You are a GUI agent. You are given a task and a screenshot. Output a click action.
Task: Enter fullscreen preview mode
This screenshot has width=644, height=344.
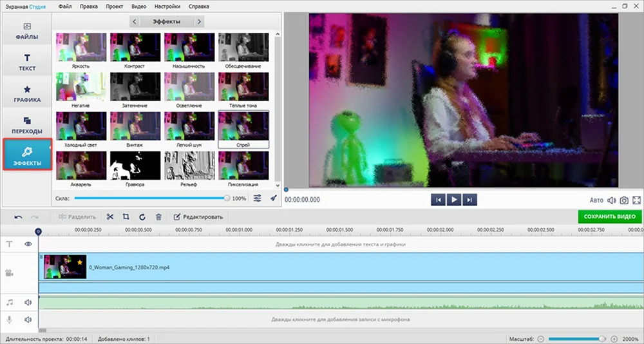pyautogui.click(x=636, y=200)
